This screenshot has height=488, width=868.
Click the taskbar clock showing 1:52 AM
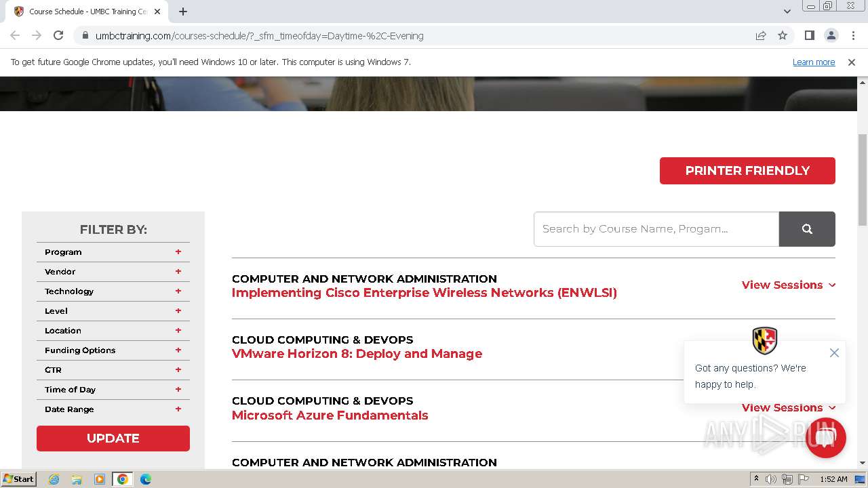[833, 479]
